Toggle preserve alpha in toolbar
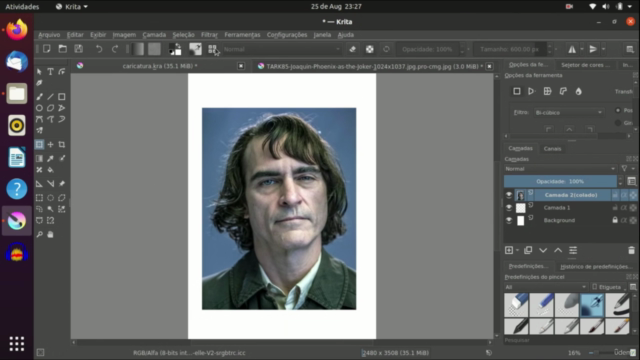The image size is (640, 360). (369, 49)
